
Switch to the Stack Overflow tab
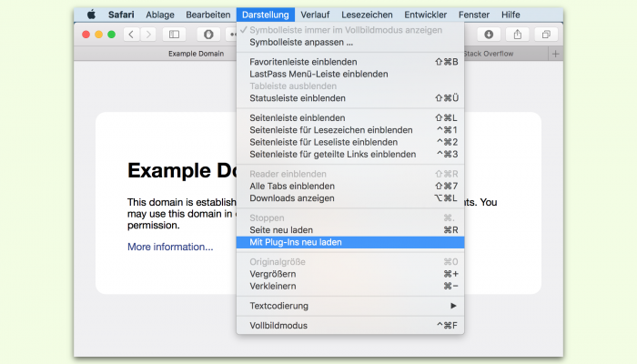tap(489, 54)
